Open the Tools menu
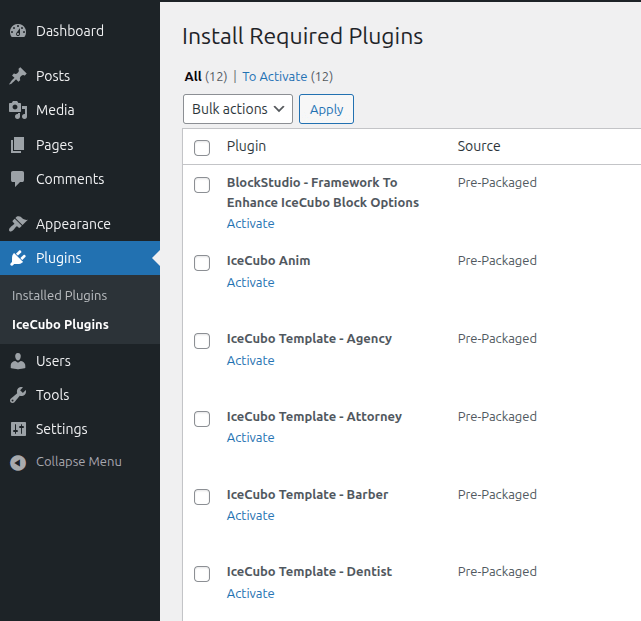This screenshot has height=621, width=641. coord(52,395)
